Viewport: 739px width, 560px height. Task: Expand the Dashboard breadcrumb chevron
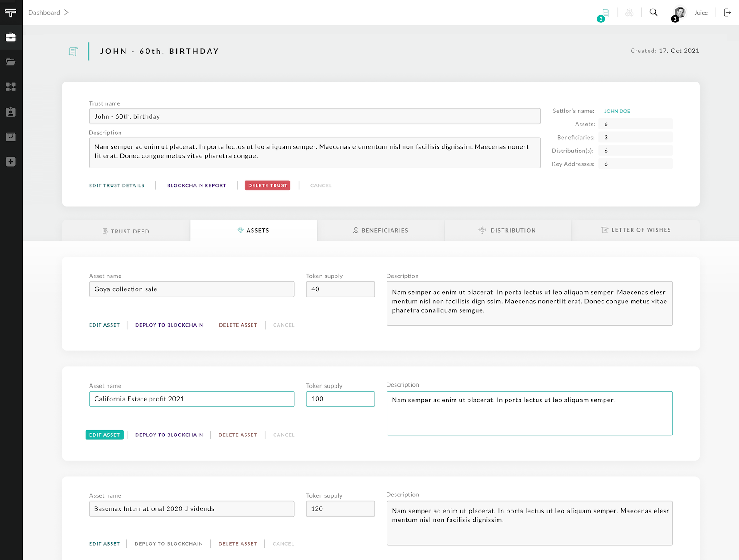[x=66, y=13]
